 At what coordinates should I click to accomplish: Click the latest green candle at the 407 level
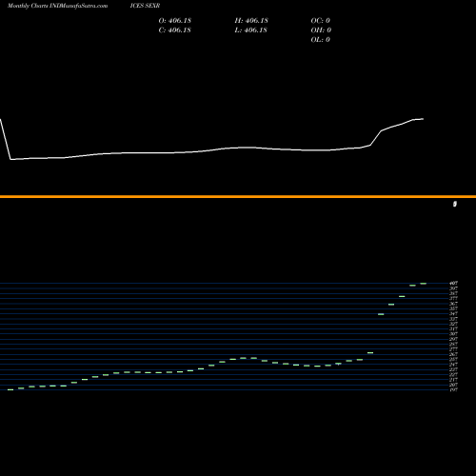click(x=424, y=284)
